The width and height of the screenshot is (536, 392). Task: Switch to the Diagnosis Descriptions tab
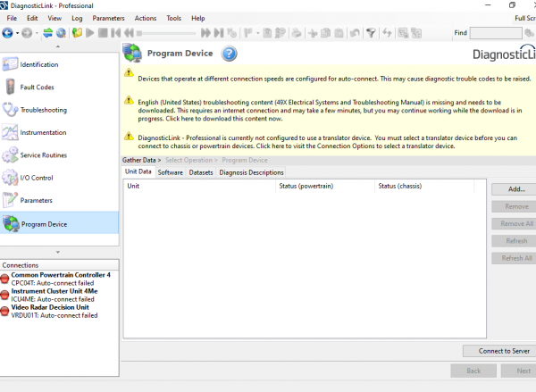pos(251,172)
